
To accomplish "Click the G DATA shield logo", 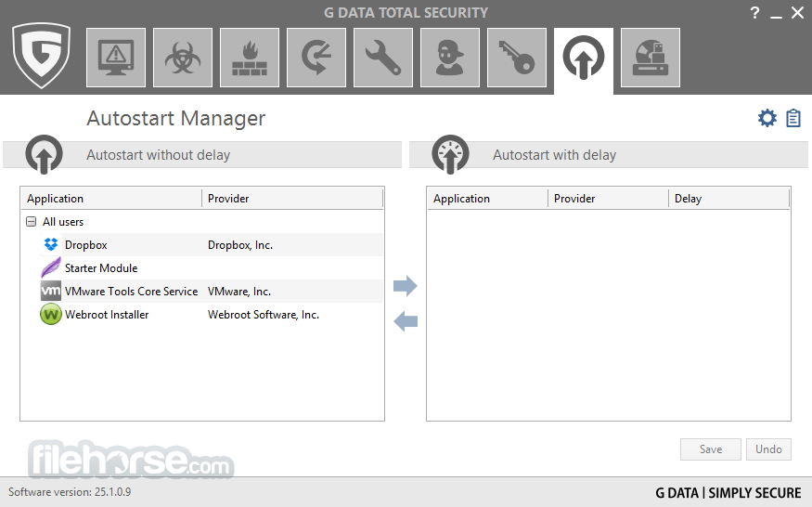I will click(42, 55).
